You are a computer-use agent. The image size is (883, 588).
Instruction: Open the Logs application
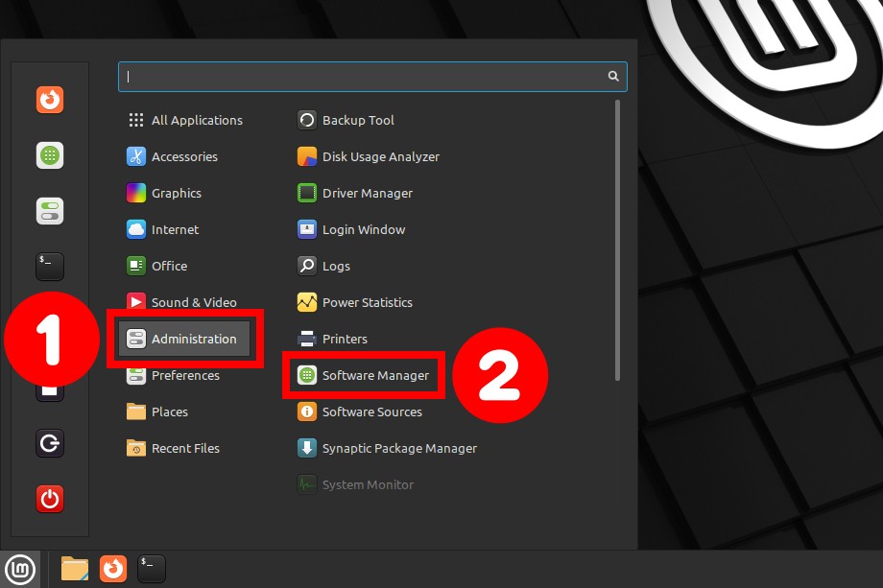coord(323,266)
